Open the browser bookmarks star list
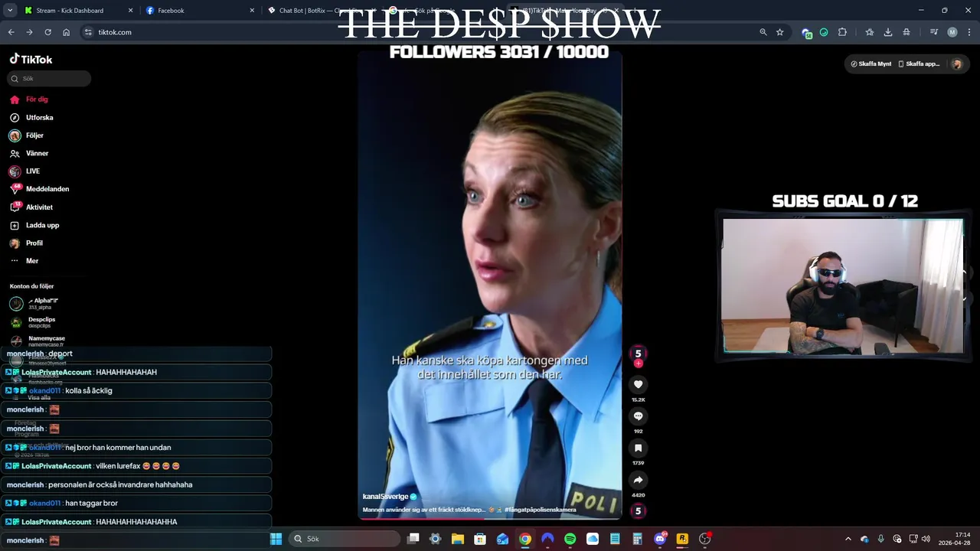Viewport: 980px width, 551px height. click(870, 32)
